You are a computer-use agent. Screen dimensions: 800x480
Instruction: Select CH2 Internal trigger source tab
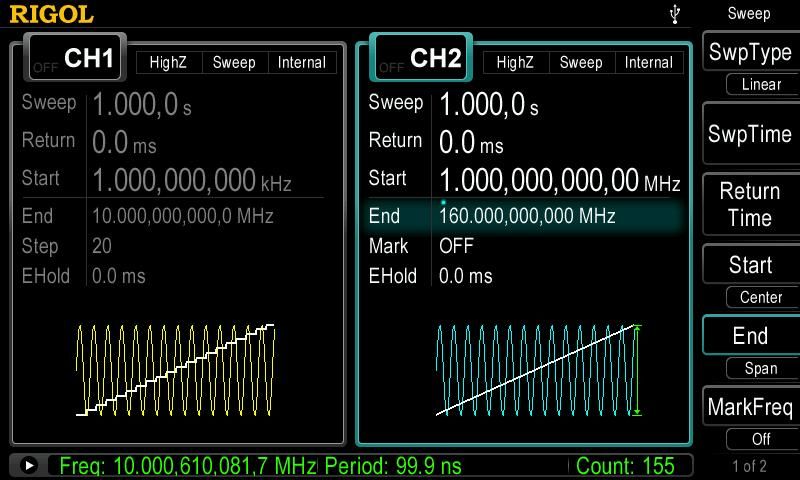coord(648,62)
